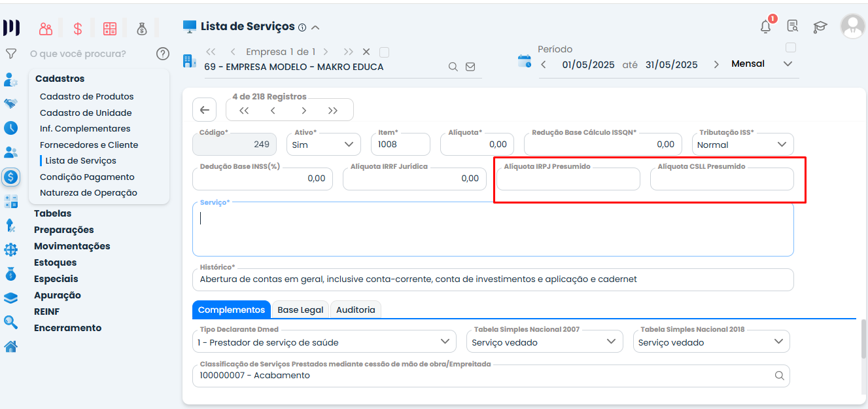Screen dimensions: 868x409
Task: Open the Ativo dropdown showing Sim
Action: (x=323, y=145)
